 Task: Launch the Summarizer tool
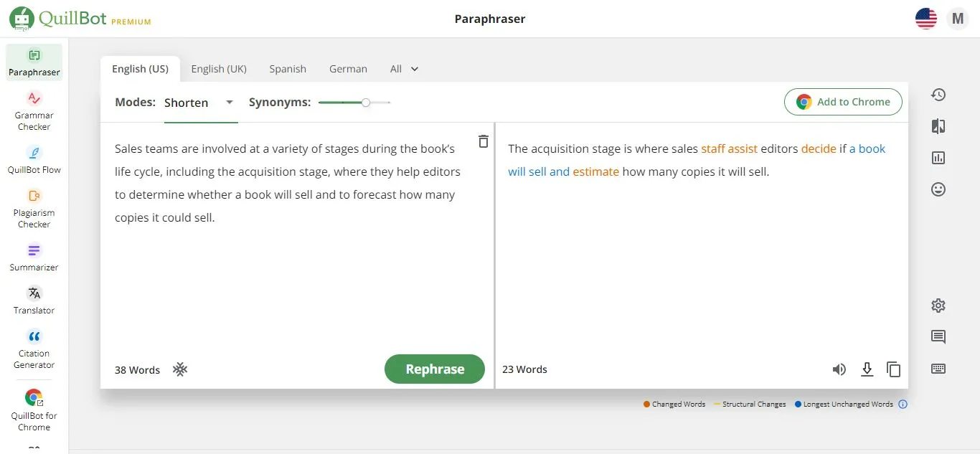click(x=34, y=257)
